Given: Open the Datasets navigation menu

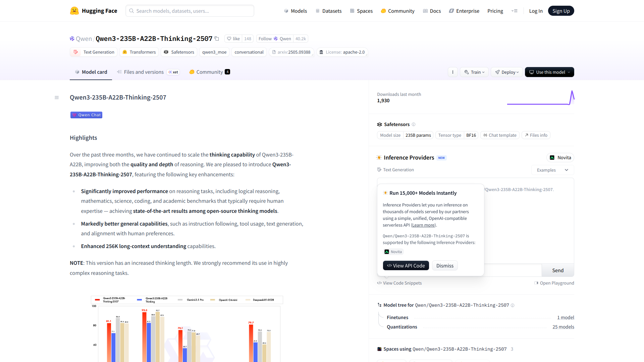Looking at the screenshot, I should point(328,11).
